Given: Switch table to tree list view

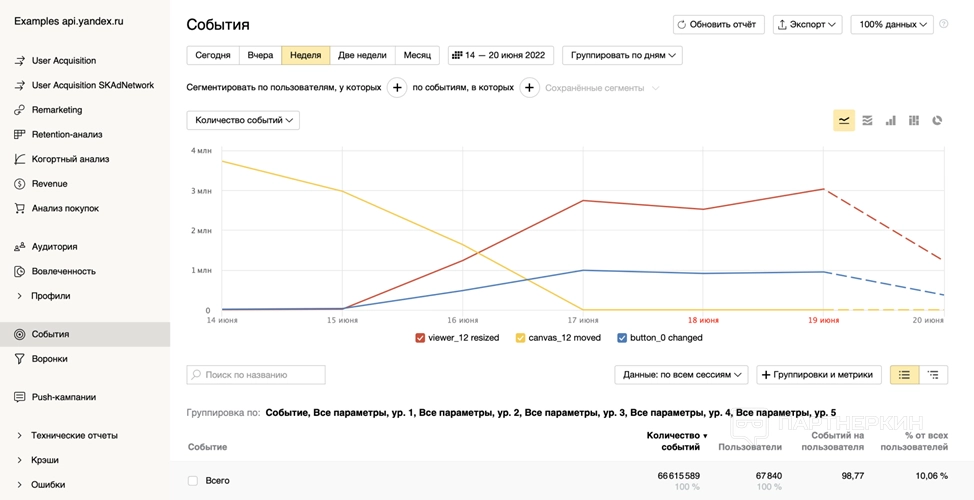Looking at the screenshot, I should click(932, 375).
